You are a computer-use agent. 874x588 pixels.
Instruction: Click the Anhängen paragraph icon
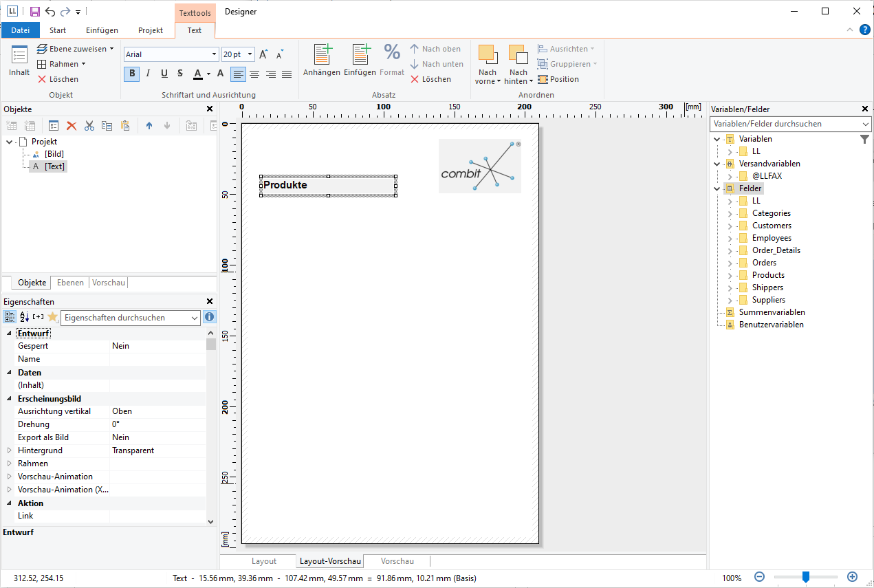[321, 55]
